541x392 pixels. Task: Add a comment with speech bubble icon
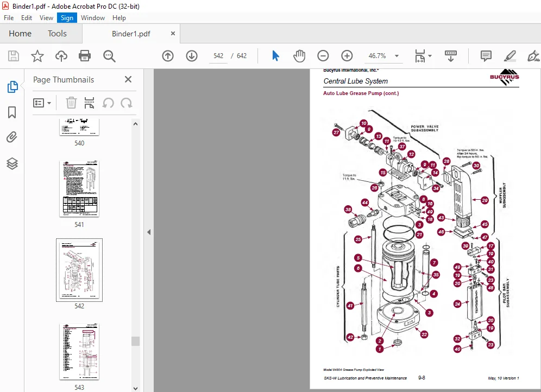(x=486, y=56)
